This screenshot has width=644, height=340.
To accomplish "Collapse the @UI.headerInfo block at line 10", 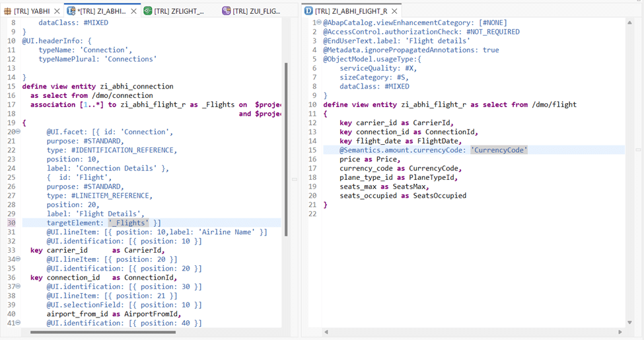I will click(18, 41).
